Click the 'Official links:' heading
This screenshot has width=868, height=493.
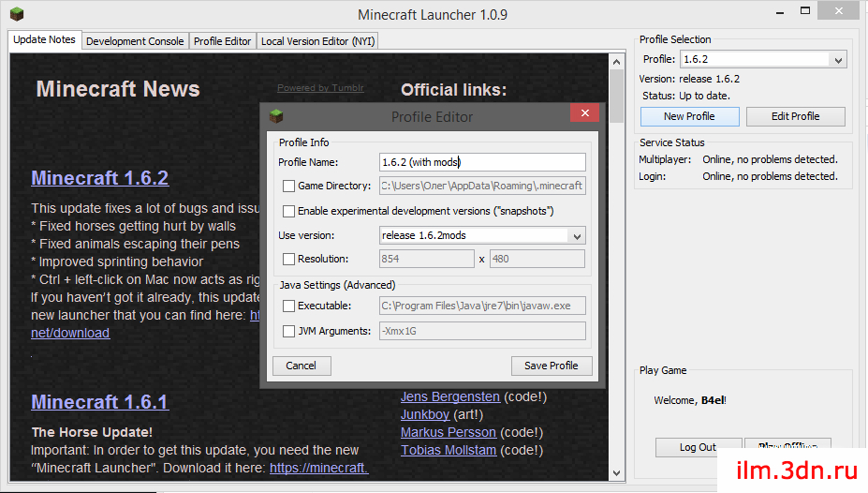coord(454,90)
